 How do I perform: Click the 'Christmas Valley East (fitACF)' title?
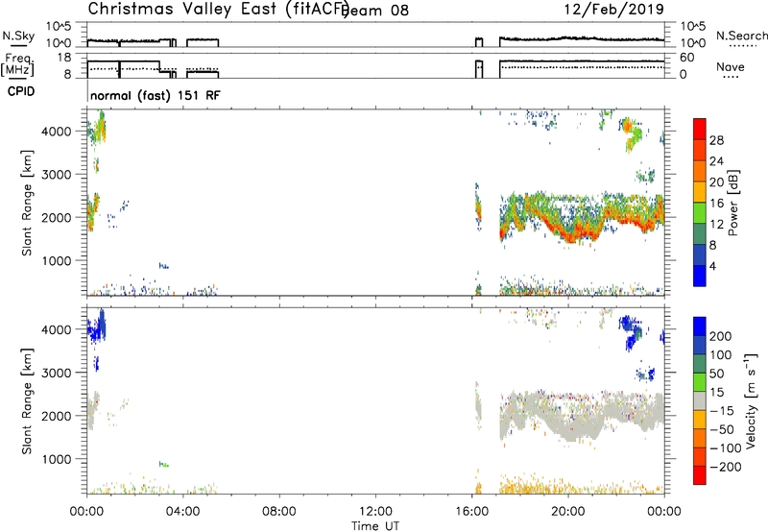219,9
